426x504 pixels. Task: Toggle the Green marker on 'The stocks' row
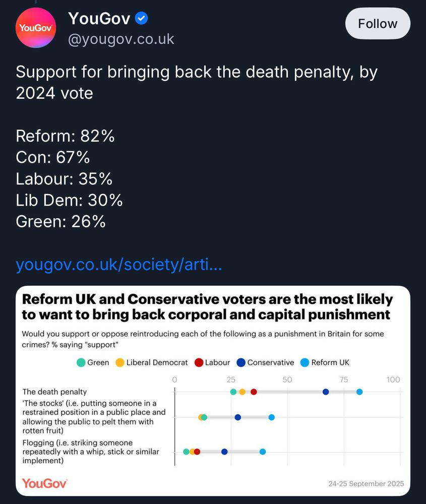coord(203,417)
